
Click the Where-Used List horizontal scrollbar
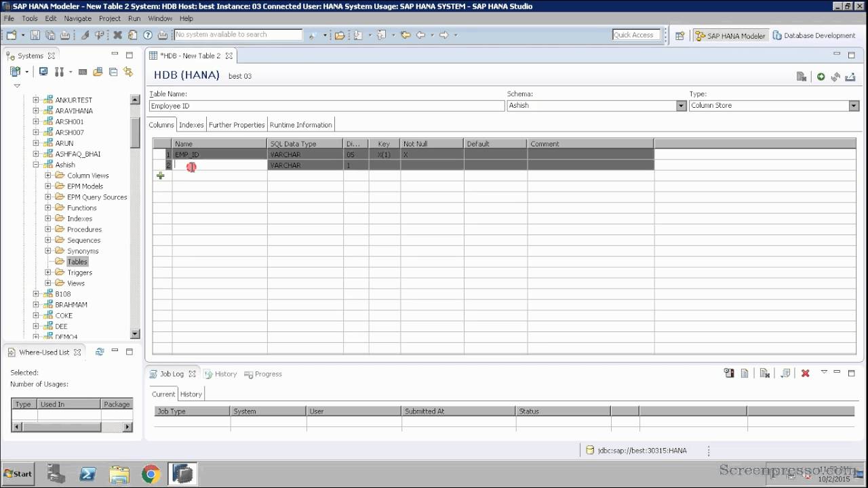(x=72, y=427)
